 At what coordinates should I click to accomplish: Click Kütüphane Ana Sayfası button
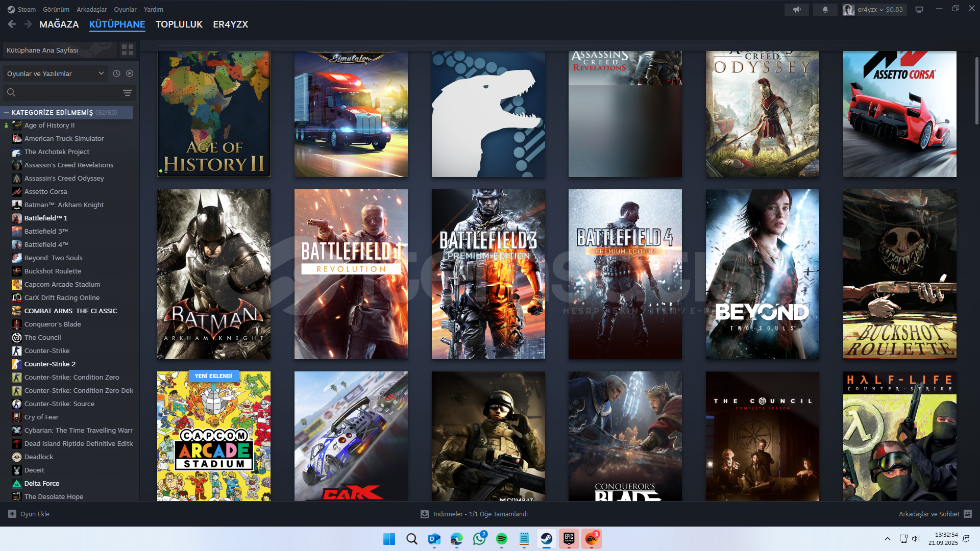coord(60,50)
